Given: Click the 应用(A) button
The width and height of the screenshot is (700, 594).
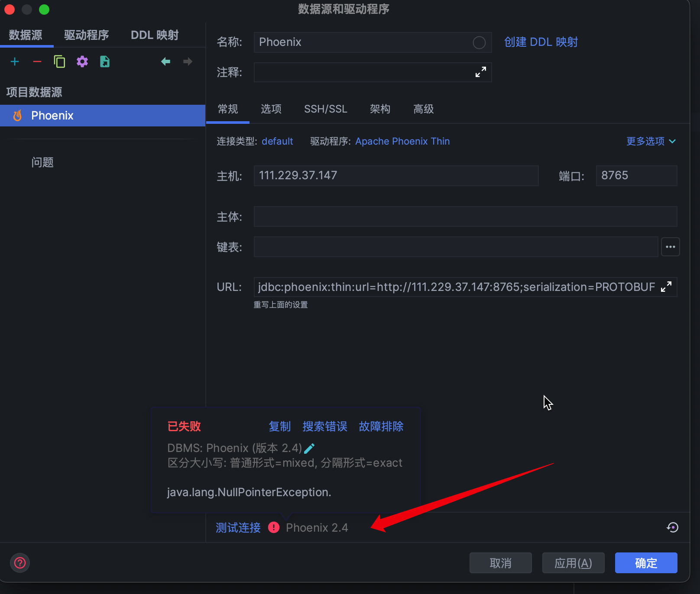Looking at the screenshot, I should click(x=574, y=563).
